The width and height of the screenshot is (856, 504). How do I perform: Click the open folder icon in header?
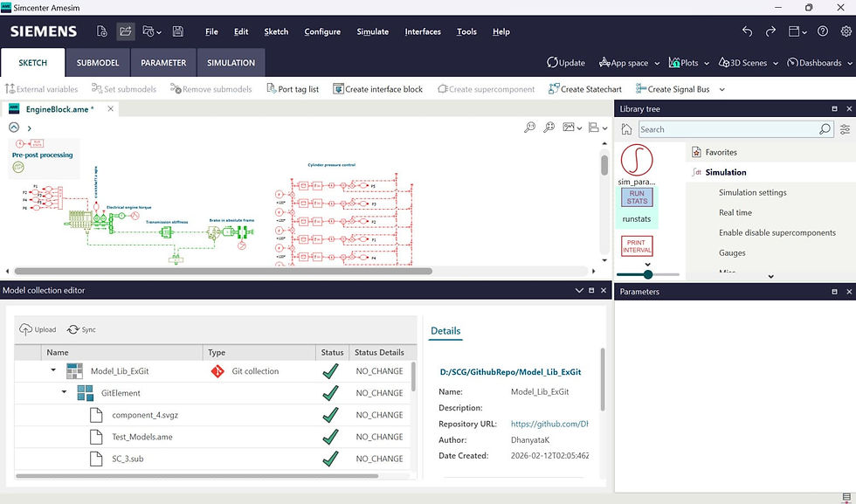coord(126,31)
